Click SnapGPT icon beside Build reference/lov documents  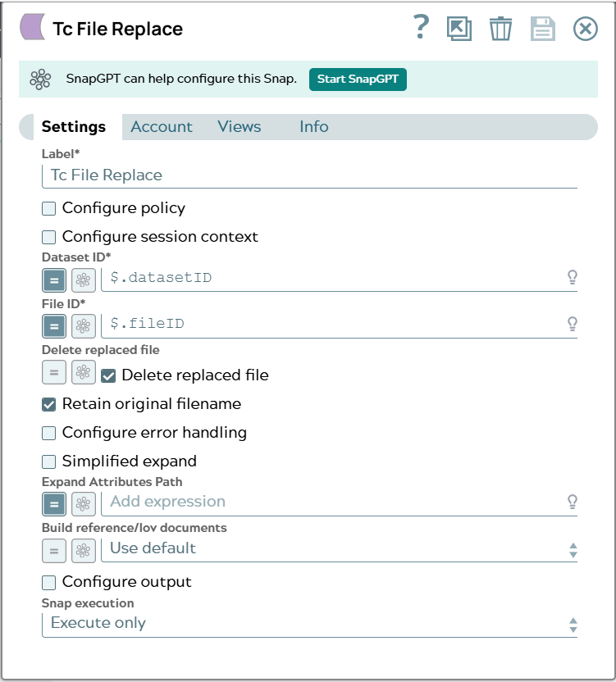pyautogui.click(x=83, y=551)
